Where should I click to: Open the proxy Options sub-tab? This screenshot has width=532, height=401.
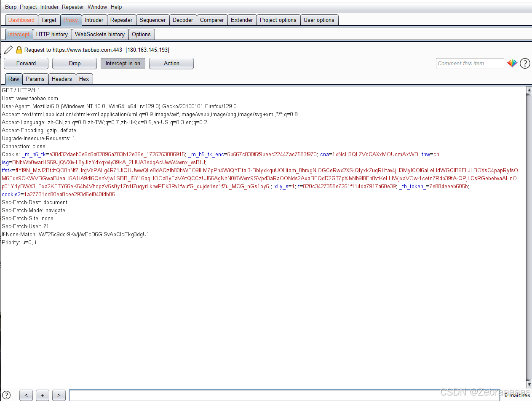pos(141,34)
